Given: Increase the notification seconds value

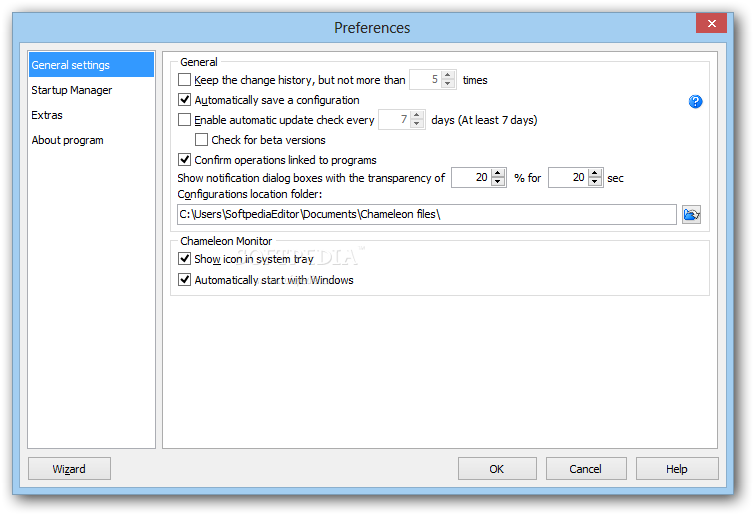Looking at the screenshot, I should [596, 173].
